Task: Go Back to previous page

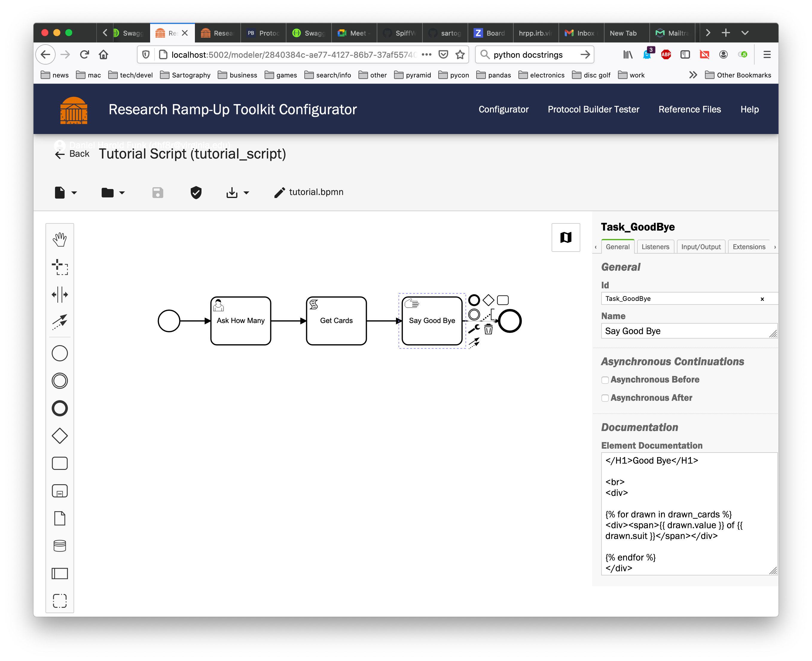Action: click(72, 154)
